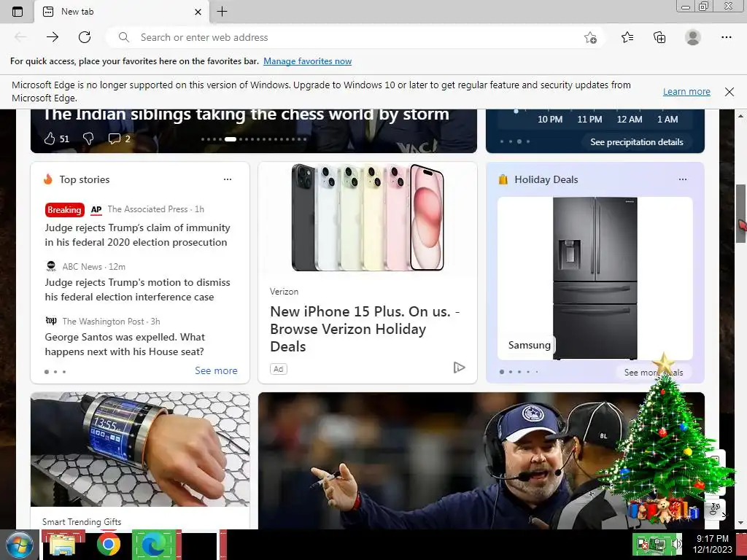Open Judge rejects Trump's motion to dismiss story
This screenshot has height=560, width=747.
tap(137, 289)
